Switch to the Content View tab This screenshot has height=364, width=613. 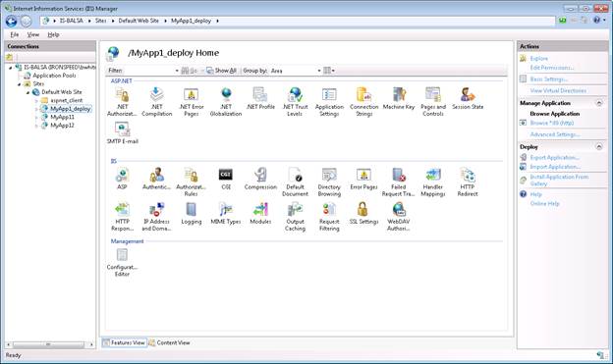tap(169, 343)
